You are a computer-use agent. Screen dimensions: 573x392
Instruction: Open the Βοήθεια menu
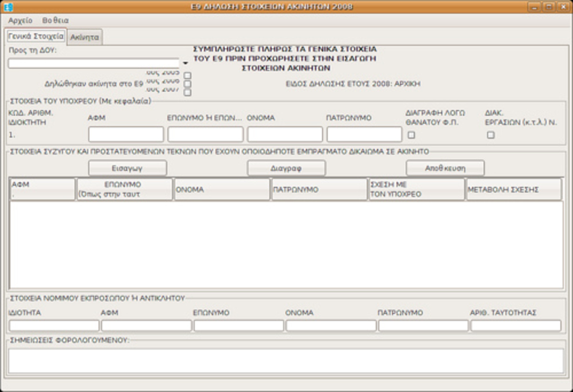click(55, 21)
